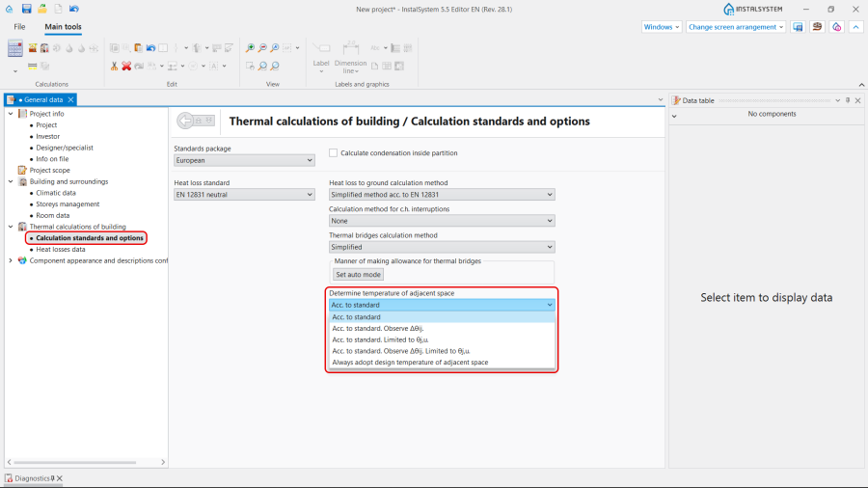Select Climatic data tree item
This screenshot has width=868, height=488.
coord(56,193)
